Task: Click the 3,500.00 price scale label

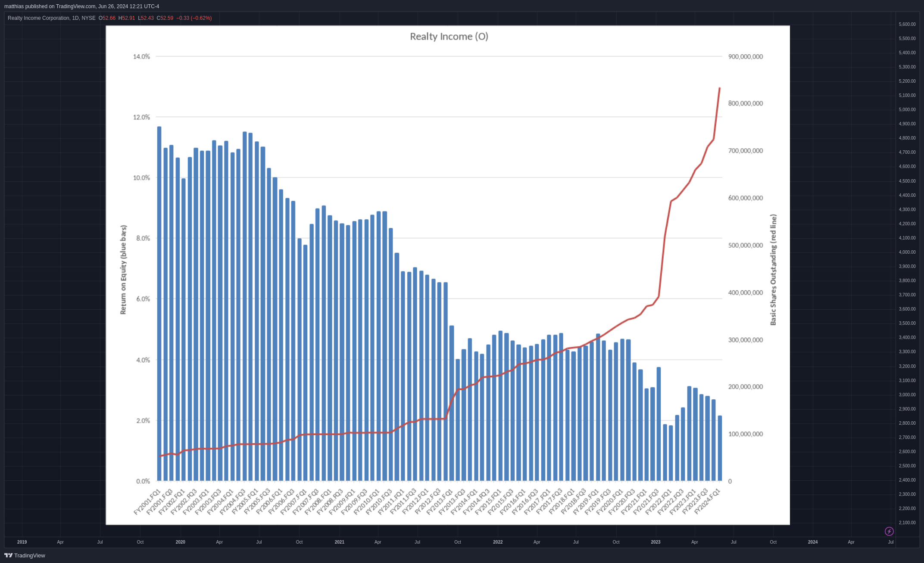Action: click(907, 323)
